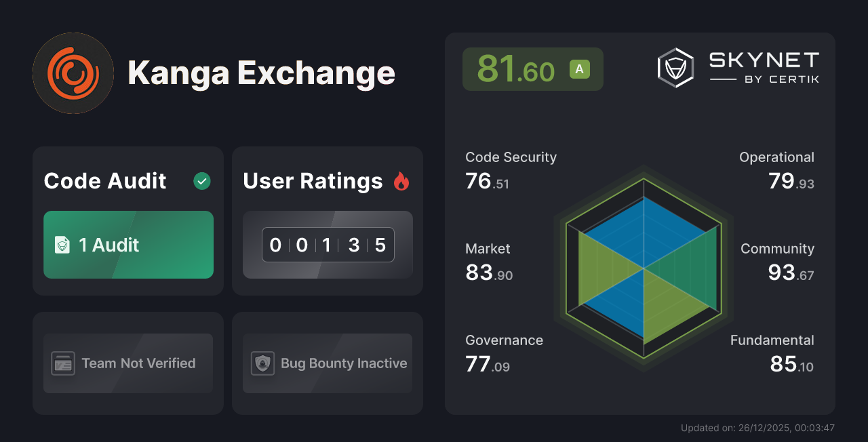
Task: Click the Kanga Exchange logo
Action: click(x=73, y=73)
